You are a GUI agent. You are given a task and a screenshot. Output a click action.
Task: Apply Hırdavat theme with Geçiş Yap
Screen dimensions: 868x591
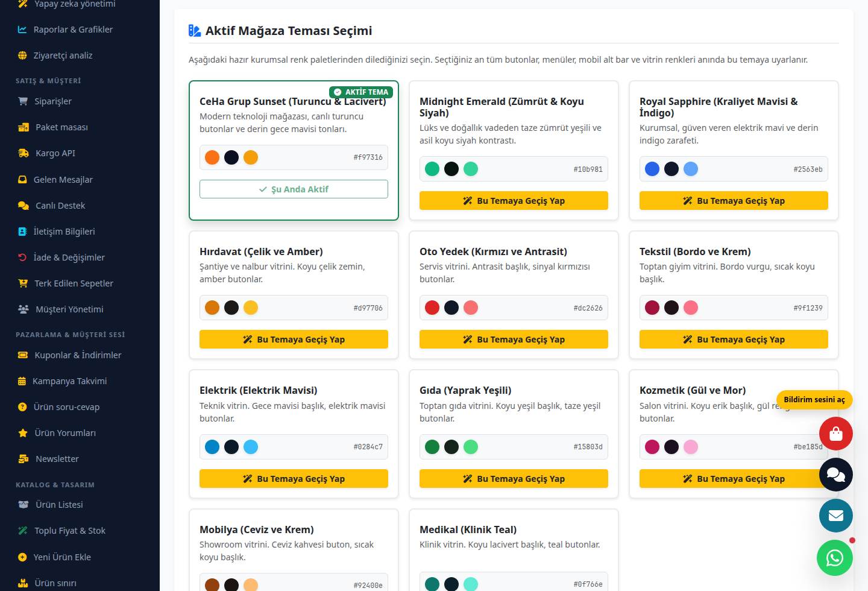(x=294, y=340)
